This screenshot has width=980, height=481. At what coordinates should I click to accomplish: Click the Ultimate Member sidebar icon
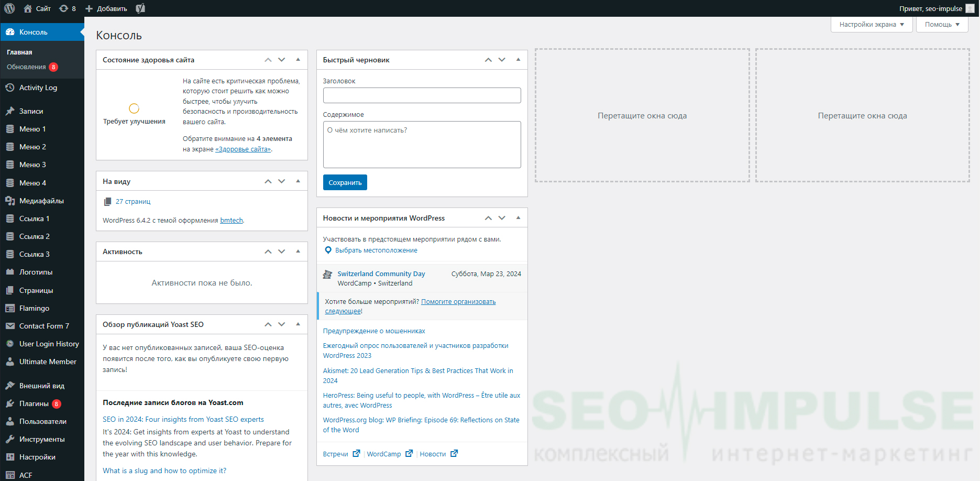9,362
